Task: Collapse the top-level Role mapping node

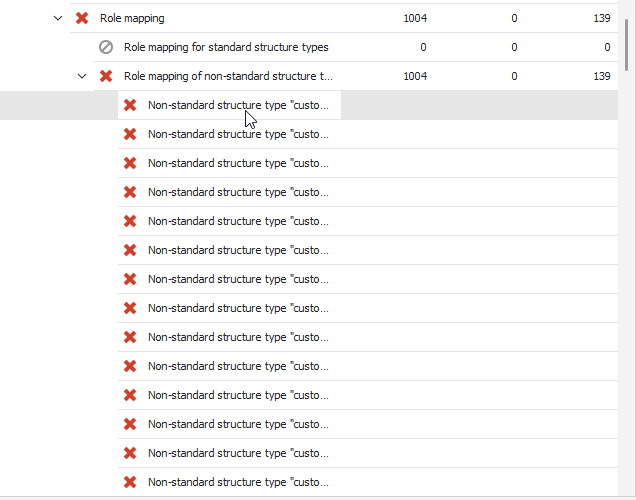Action: click(x=58, y=18)
